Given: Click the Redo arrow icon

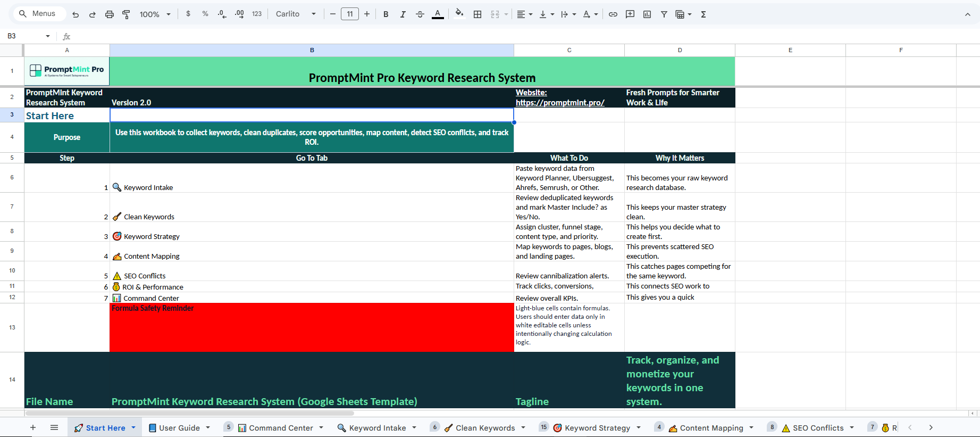Looking at the screenshot, I should (x=93, y=14).
